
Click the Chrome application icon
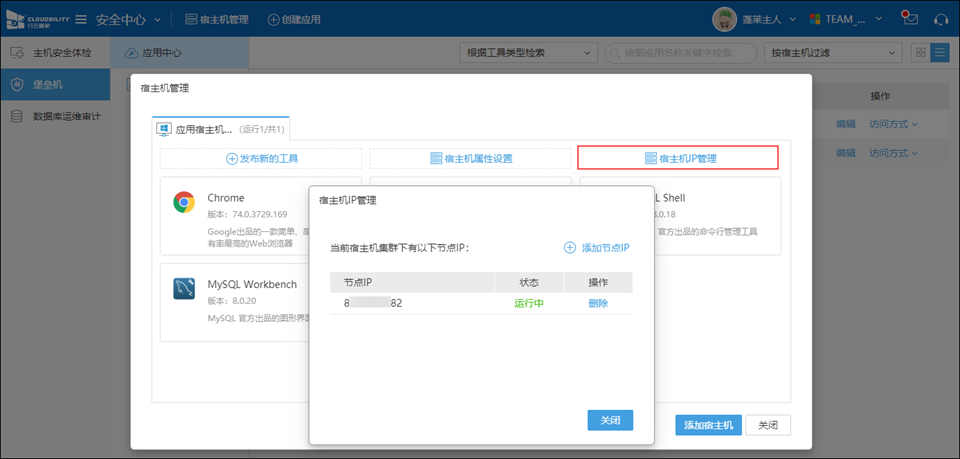coord(184,203)
